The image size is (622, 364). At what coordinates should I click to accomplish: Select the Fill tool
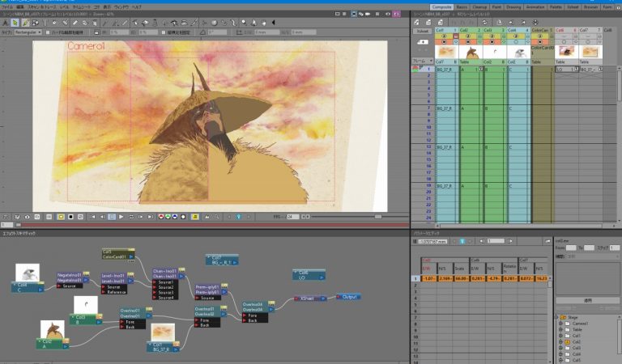tap(54, 23)
